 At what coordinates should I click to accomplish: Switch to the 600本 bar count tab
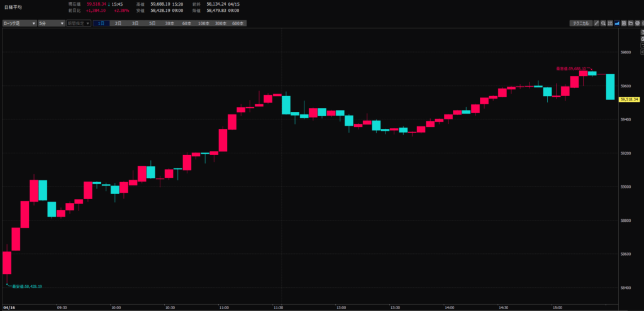[237, 23]
